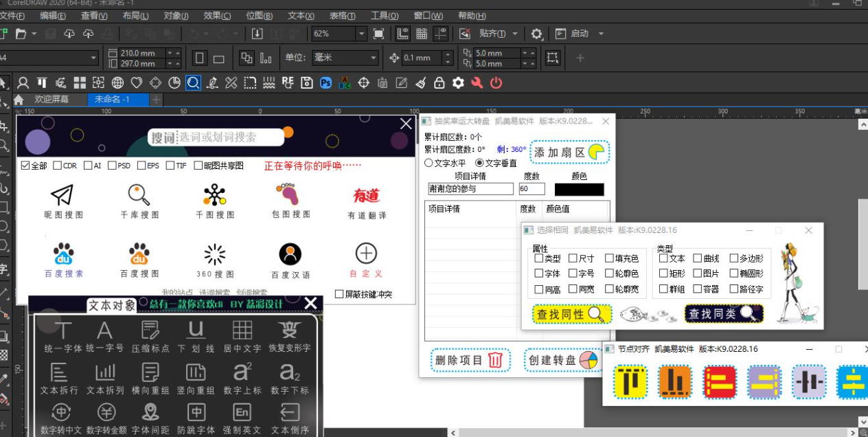Viewport: 868px width, 437px height.
Task: Open the 单位 毫米 units dropdown
Action: point(373,58)
